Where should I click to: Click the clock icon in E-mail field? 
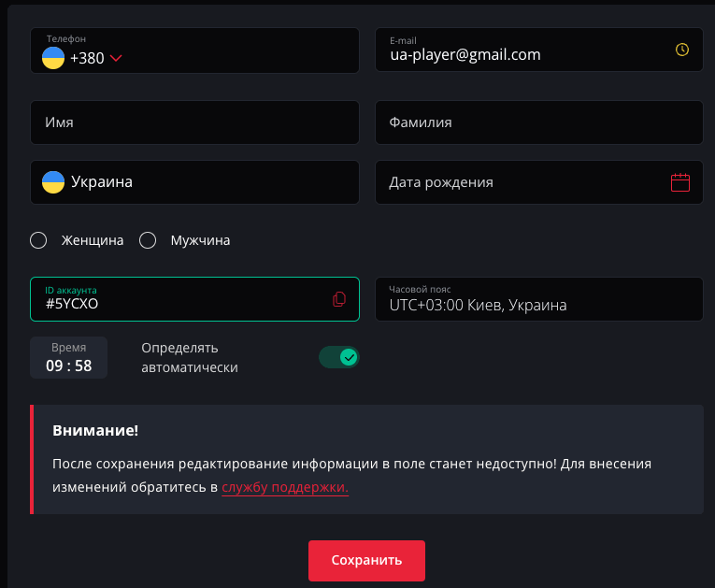[681, 50]
